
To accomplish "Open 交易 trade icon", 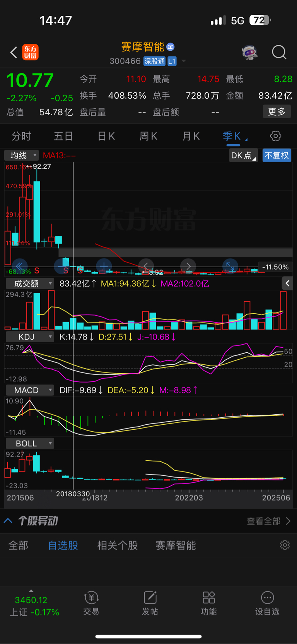I will 91,603.
